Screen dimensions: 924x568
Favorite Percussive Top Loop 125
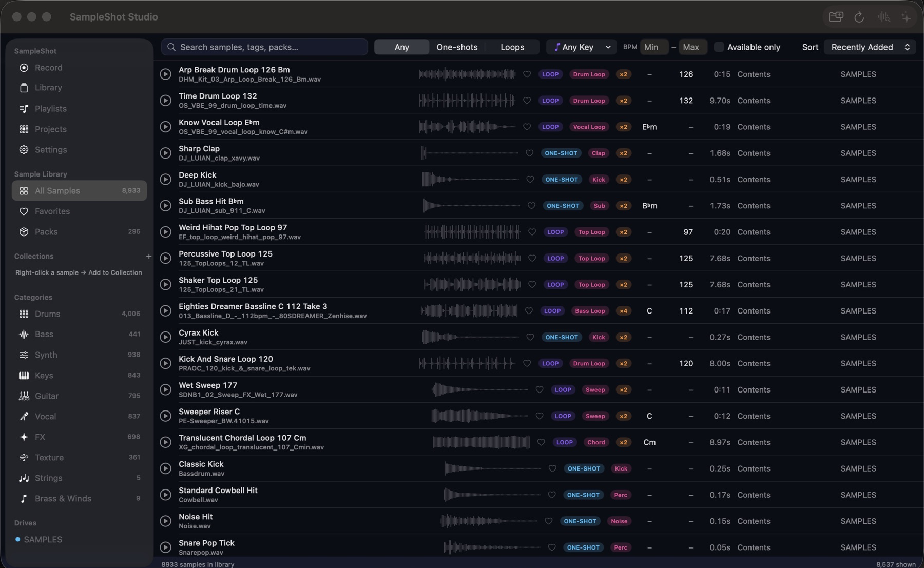click(532, 259)
